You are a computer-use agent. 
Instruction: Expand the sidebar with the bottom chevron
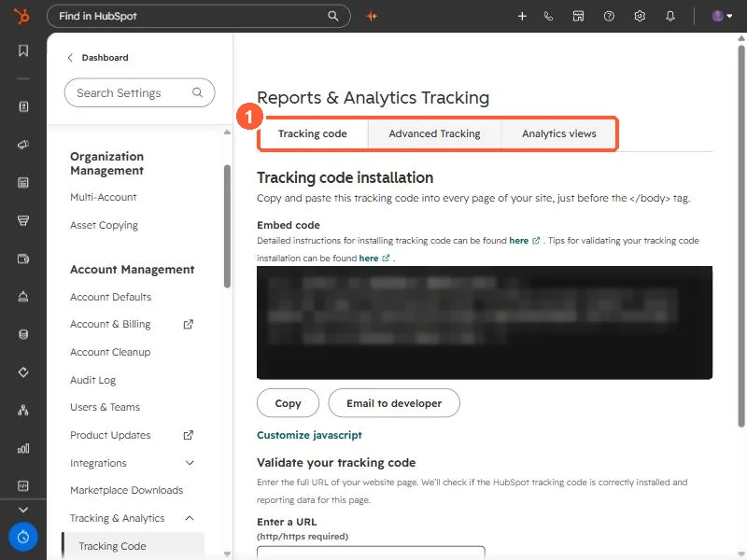[x=22, y=510]
